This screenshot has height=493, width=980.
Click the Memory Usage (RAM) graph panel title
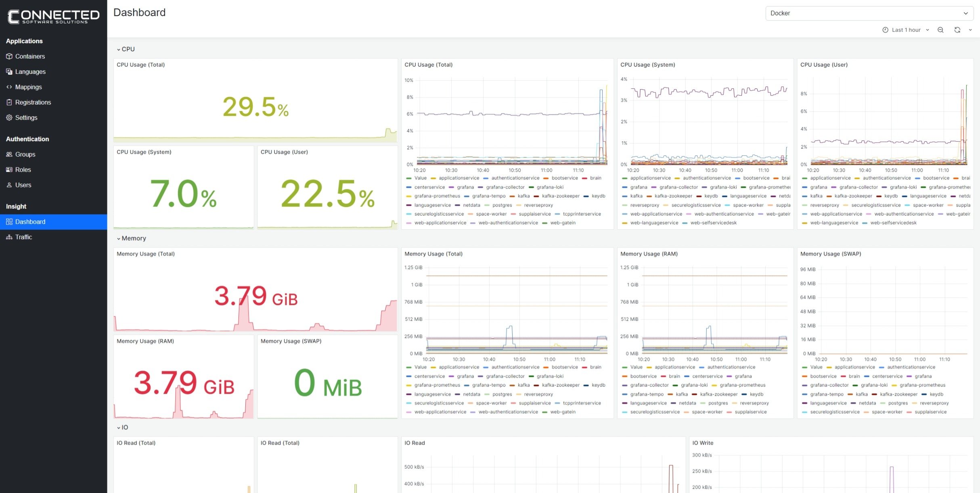tap(649, 254)
